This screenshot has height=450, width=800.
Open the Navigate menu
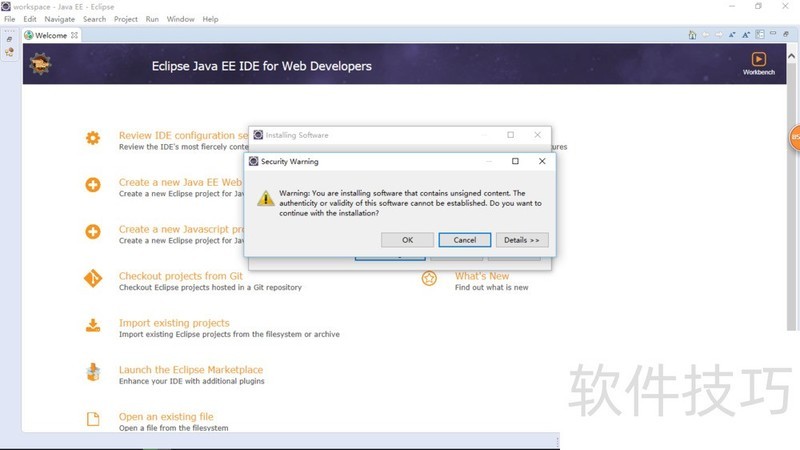point(59,19)
